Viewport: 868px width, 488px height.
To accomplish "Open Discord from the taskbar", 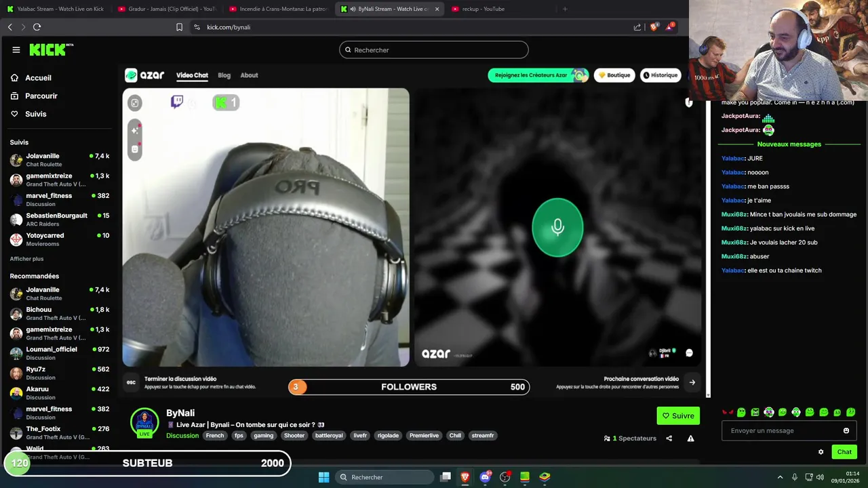I will coord(485,477).
